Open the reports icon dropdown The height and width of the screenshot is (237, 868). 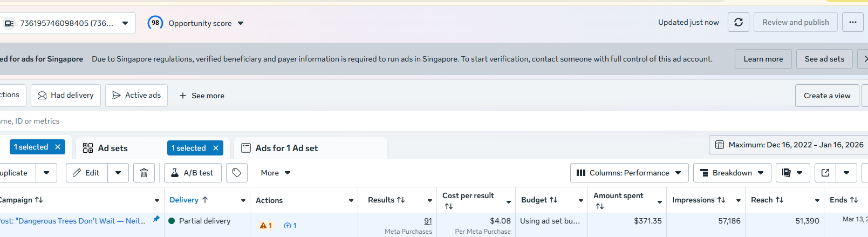coord(792,173)
